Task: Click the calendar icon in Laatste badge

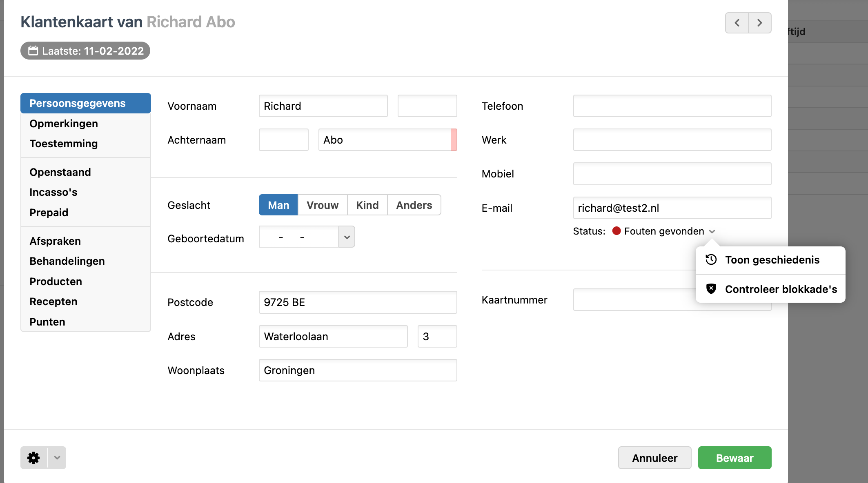Action: (33, 51)
